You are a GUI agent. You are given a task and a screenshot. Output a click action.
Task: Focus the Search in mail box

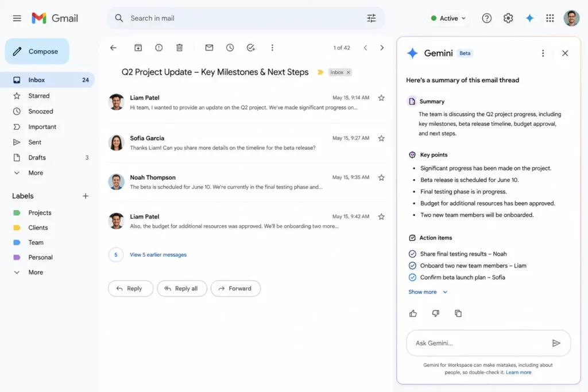[246, 18]
